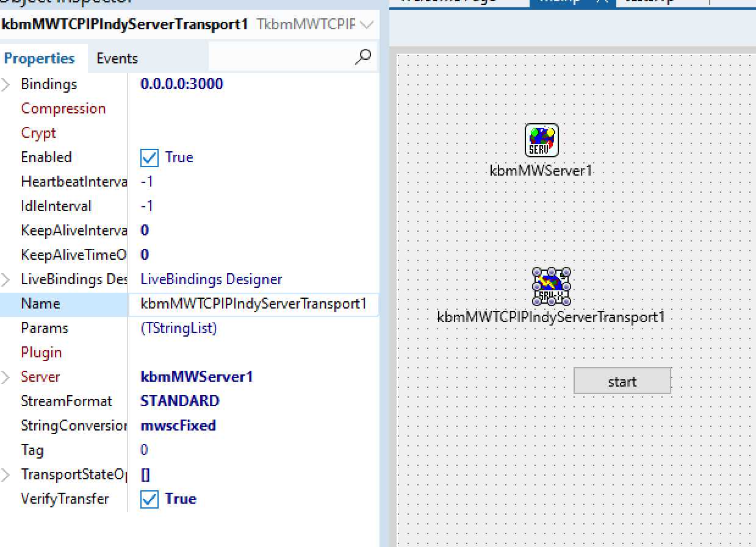Select the IdleInterval property label

pos(56,206)
